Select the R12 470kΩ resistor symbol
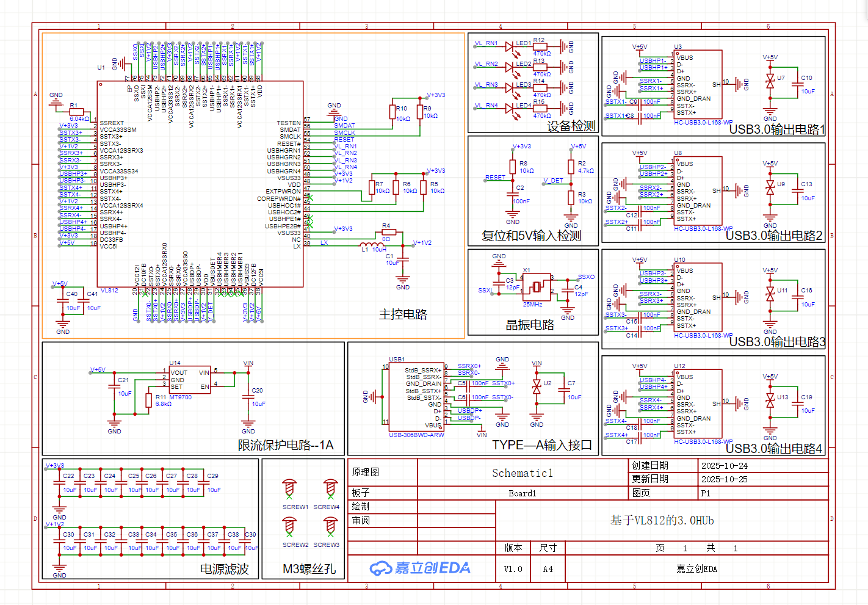The image size is (868, 605). coord(540,46)
